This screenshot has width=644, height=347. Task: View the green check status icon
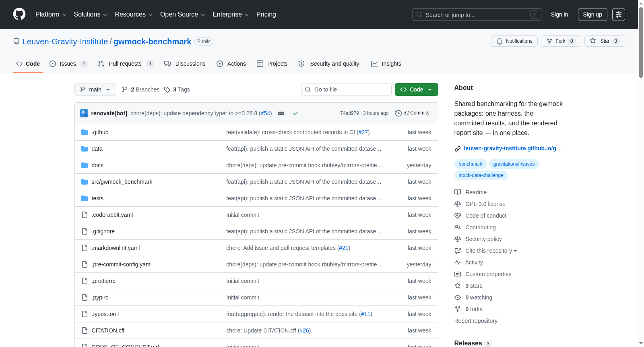click(x=295, y=113)
